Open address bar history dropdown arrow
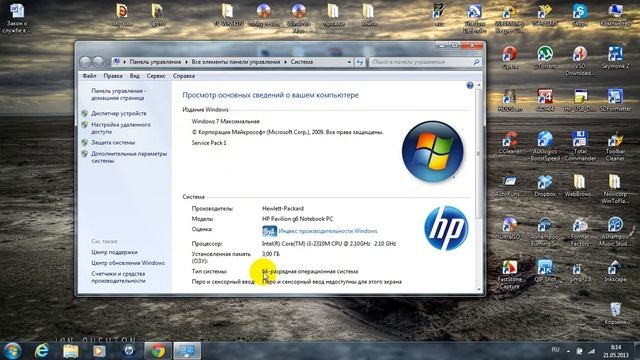This screenshot has height=360, width=640. [349, 62]
